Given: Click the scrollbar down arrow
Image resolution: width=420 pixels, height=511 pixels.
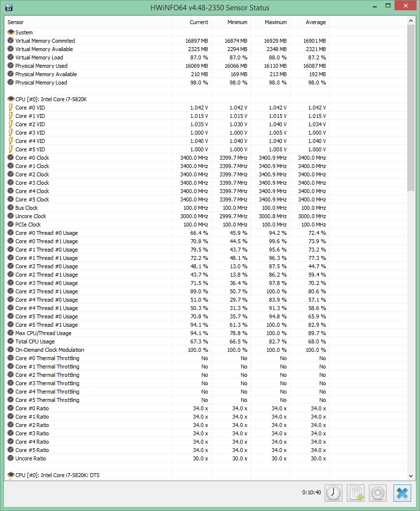Looking at the screenshot, I should (x=411, y=476).
